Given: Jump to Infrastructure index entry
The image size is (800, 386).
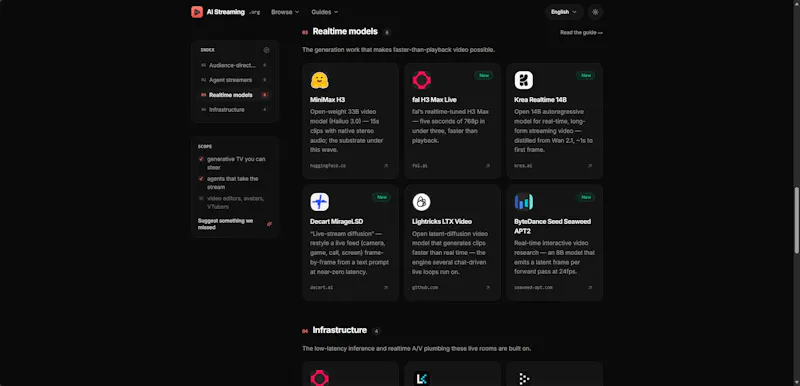Looking at the screenshot, I should [234, 110].
